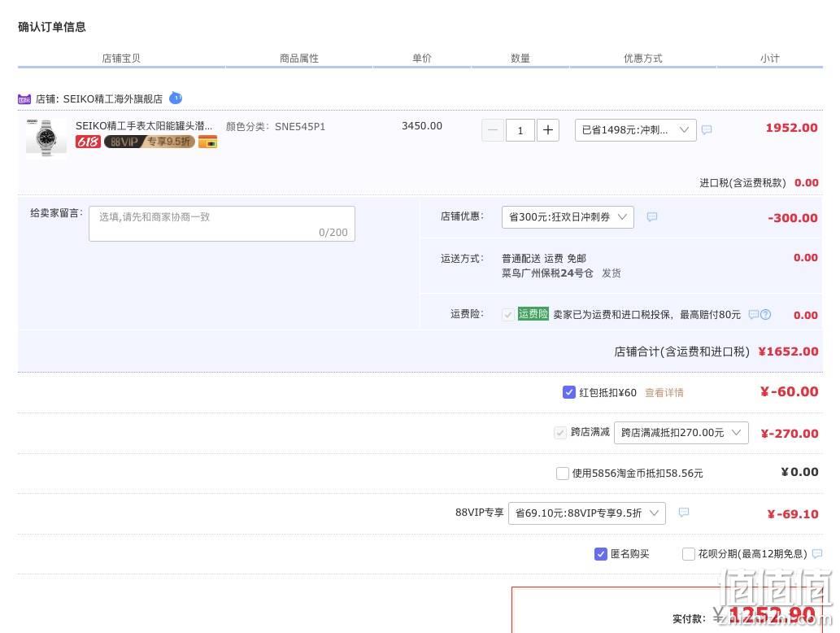840x633 pixels.
Task: Expand the 已省1498元 discount dropdown
Action: (635, 130)
